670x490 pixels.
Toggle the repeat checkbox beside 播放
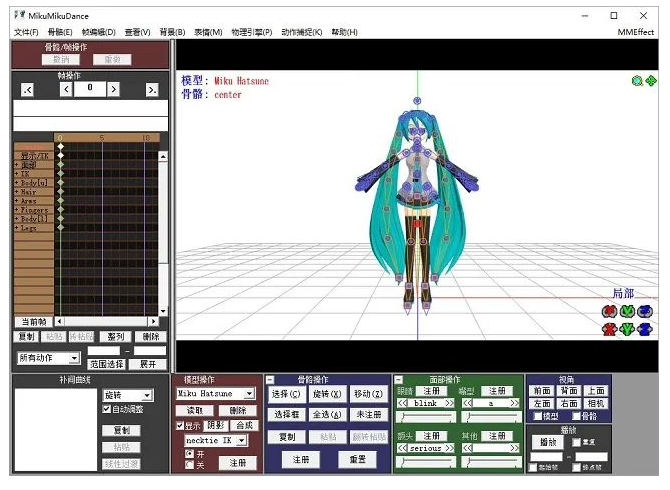pos(576,442)
